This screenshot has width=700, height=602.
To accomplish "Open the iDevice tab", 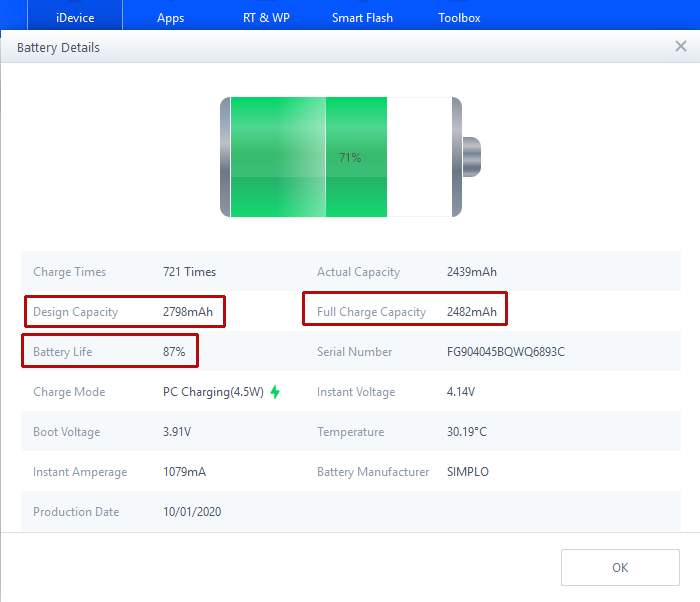I will tap(75, 18).
